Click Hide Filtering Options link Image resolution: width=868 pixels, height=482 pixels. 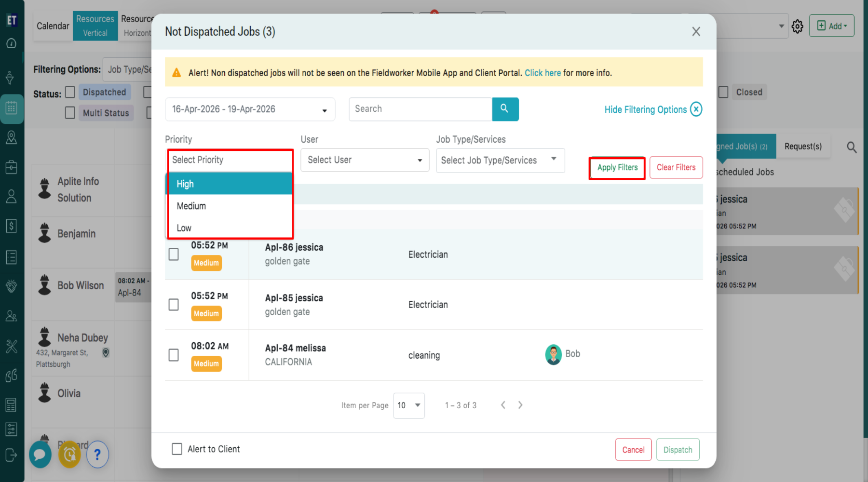pos(645,109)
